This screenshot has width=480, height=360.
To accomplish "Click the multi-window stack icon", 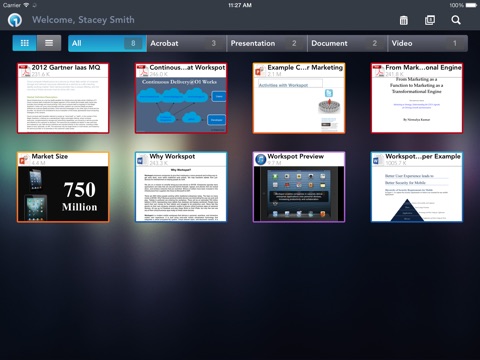I will [x=430, y=20].
